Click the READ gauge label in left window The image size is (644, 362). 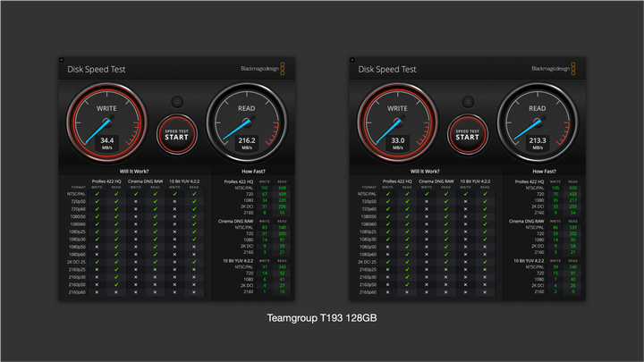click(x=247, y=108)
